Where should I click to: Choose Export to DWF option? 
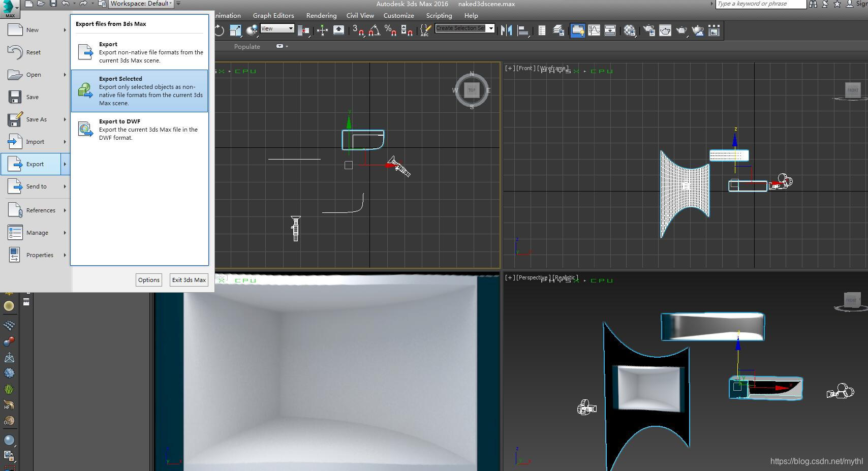point(139,130)
